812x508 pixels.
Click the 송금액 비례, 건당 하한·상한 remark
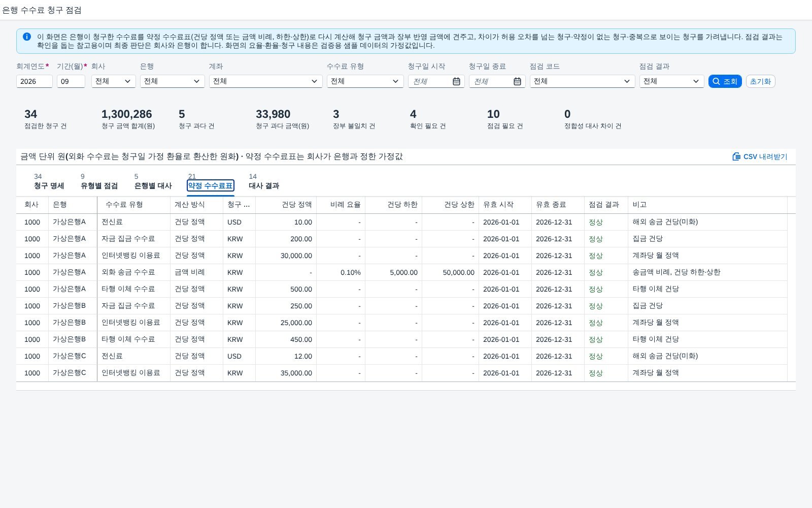pyautogui.click(x=676, y=272)
